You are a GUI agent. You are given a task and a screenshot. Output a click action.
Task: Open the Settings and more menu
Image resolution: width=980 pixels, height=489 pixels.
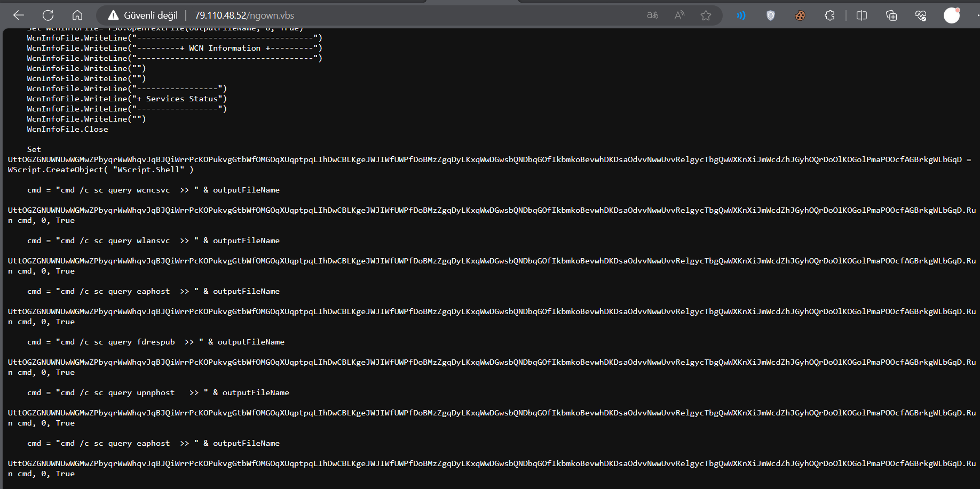[x=977, y=15]
